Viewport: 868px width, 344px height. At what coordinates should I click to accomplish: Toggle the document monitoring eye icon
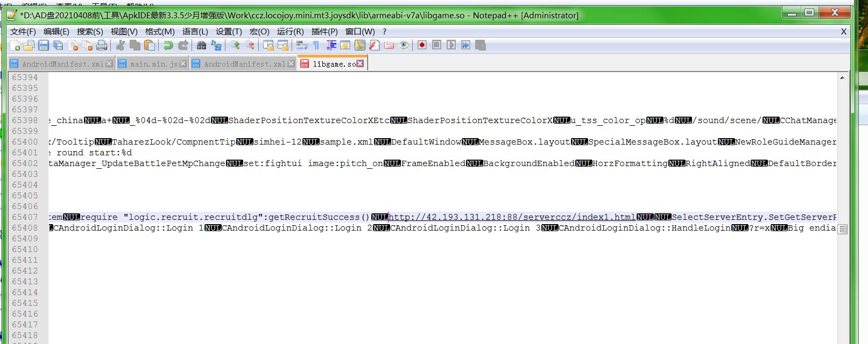(x=404, y=46)
